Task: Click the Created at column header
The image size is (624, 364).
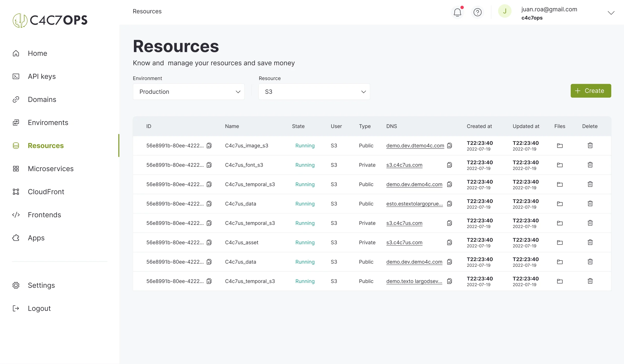Action: click(x=479, y=126)
